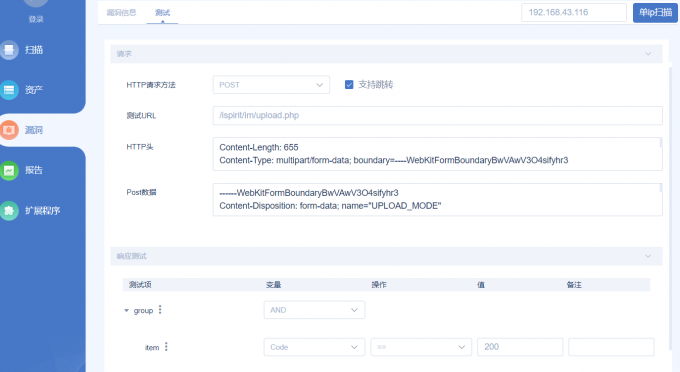Click the 操作 column header

379,284
